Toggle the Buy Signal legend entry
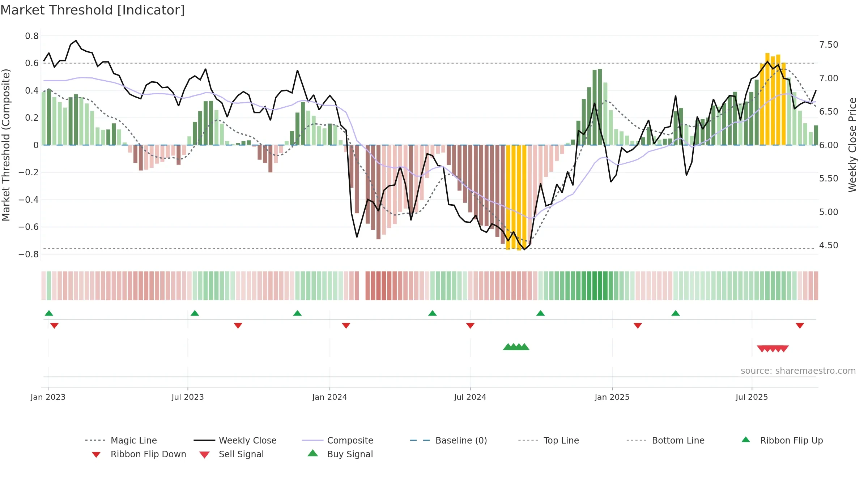This screenshot has height=488, width=868. pos(340,454)
